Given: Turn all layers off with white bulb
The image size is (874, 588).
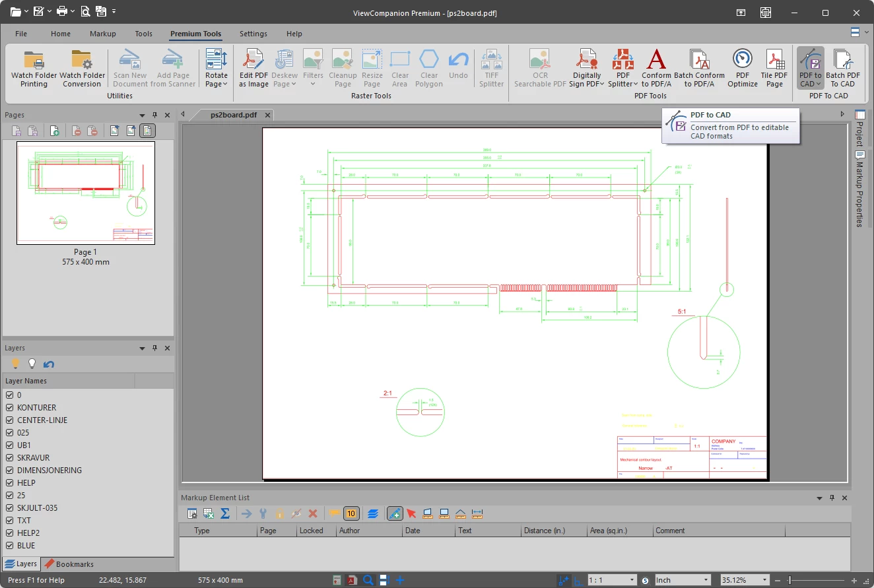Looking at the screenshot, I should coord(32,364).
